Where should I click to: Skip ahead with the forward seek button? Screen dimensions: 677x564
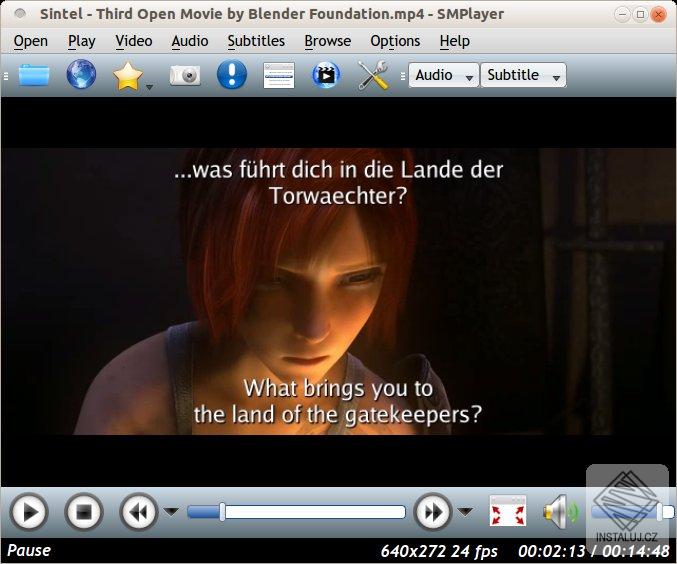(x=433, y=512)
